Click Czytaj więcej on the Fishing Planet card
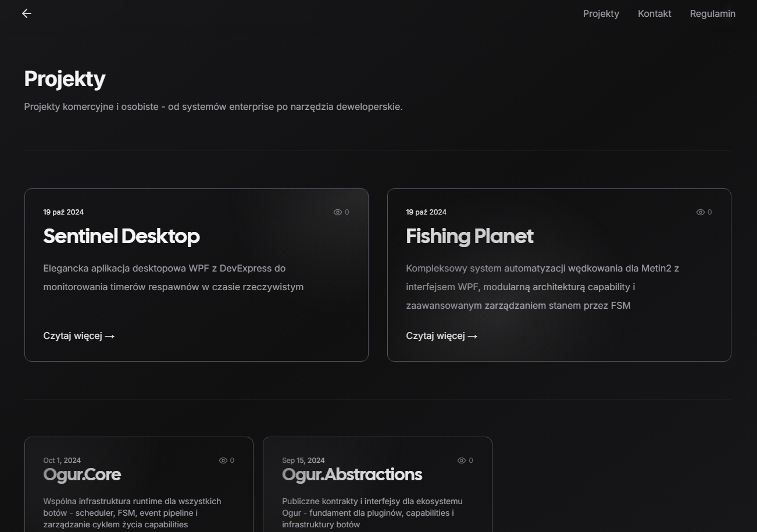 pos(435,335)
